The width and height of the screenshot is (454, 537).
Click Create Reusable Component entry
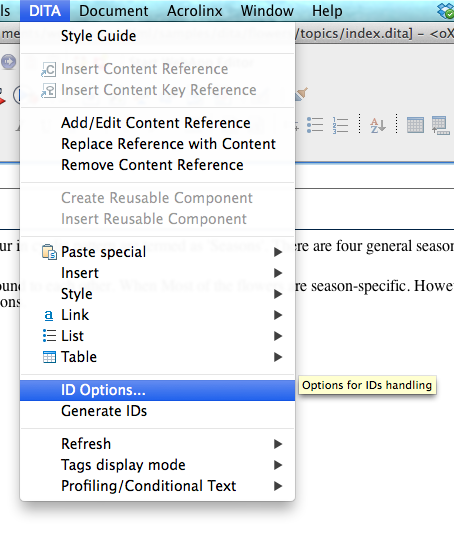pyautogui.click(x=157, y=198)
